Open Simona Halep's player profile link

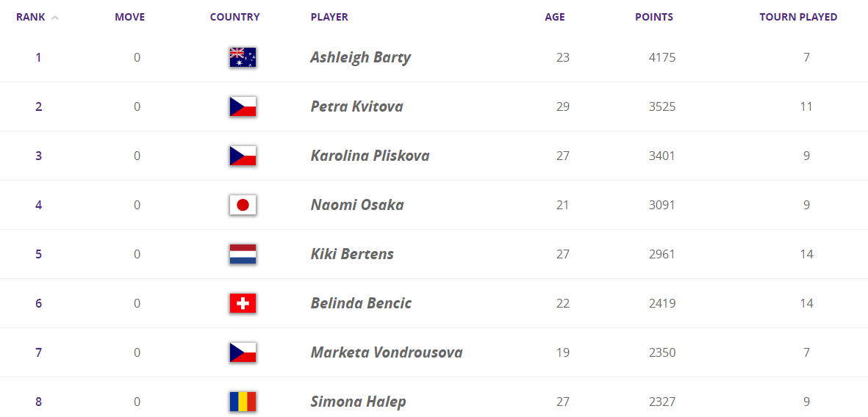click(x=358, y=402)
